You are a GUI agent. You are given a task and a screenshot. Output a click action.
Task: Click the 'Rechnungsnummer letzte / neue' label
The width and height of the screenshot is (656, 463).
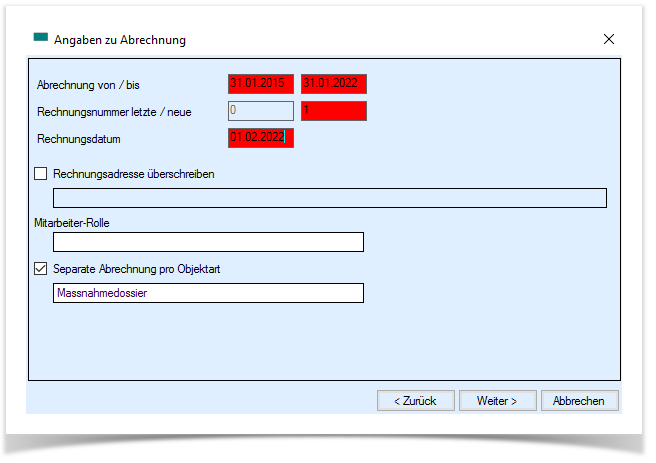click(x=114, y=112)
